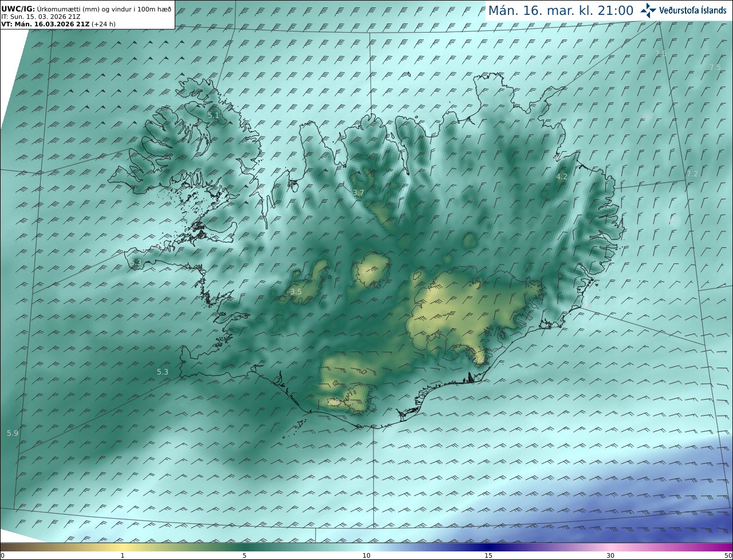Image resolution: width=733 pixels, height=560 pixels.
Task: Click the 5.1 value over the Westfjords
Action: pyautogui.click(x=213, y=115)
